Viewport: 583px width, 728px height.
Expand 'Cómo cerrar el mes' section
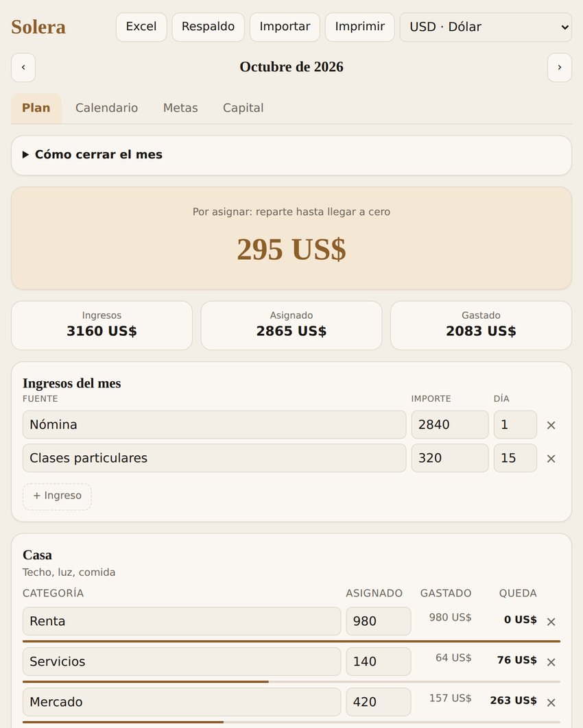(291, 155)
